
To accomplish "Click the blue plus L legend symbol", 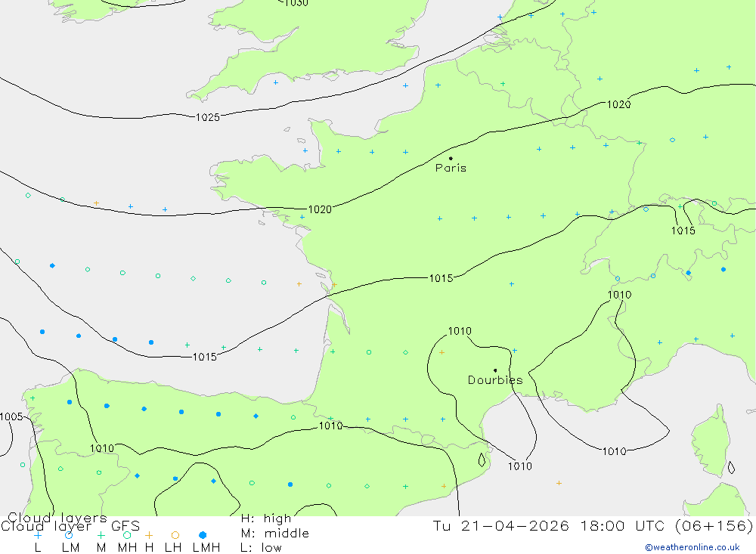I will 38,534.
